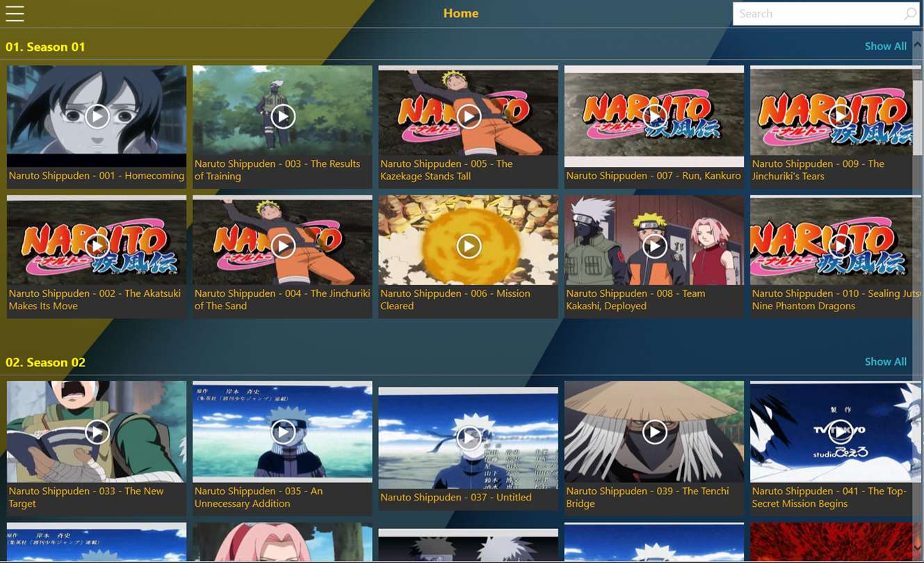Play episode 035 An Unnecessary Addition
This screenshot has height=563, width=924.
coord(282,432)
